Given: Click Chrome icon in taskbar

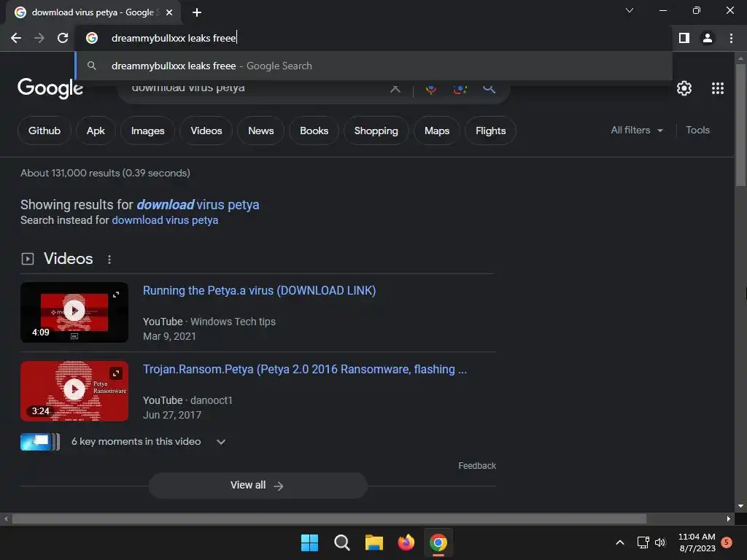Looking at the screenshot, I should (438, 542).
